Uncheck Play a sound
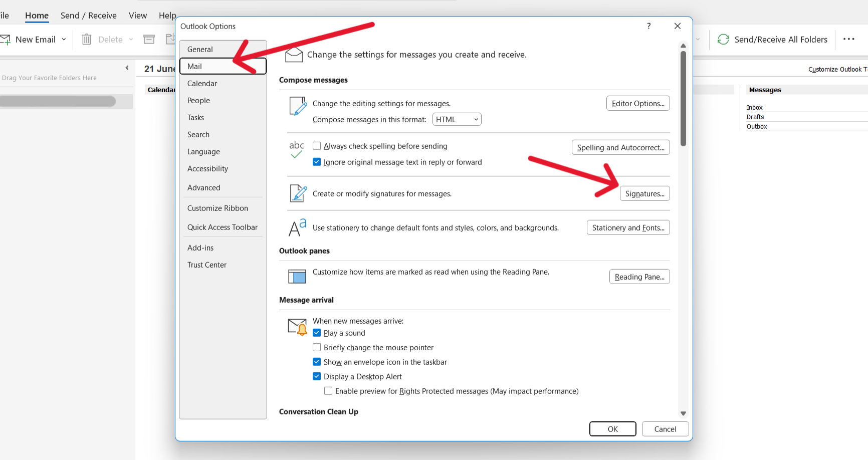The width and height of the screenshot is (868, 460). [317, 333]
